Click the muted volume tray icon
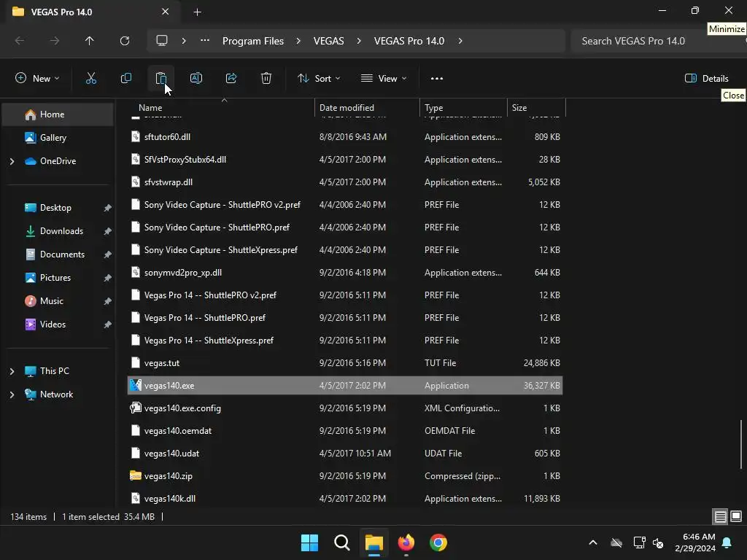 658,542
